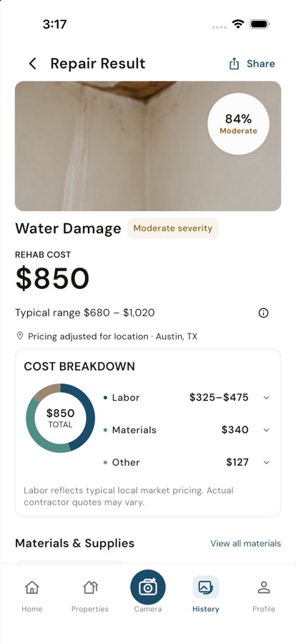Open View all materials link
The image size is (296, 644).
click(x=245, y=543)
